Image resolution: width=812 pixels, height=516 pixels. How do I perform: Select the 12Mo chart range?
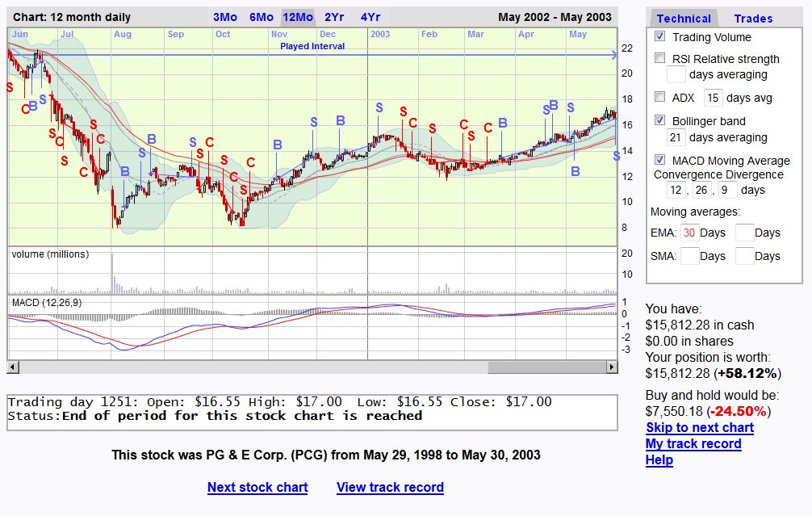coord(298,17)
